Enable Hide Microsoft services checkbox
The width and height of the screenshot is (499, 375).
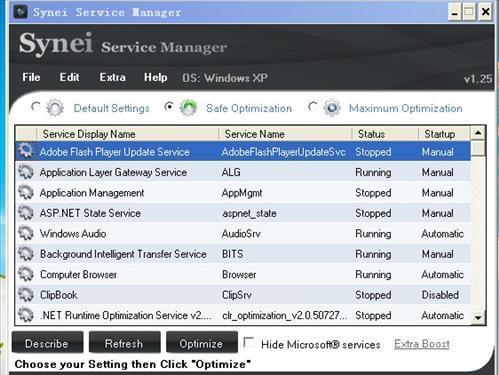coord(249,342)
